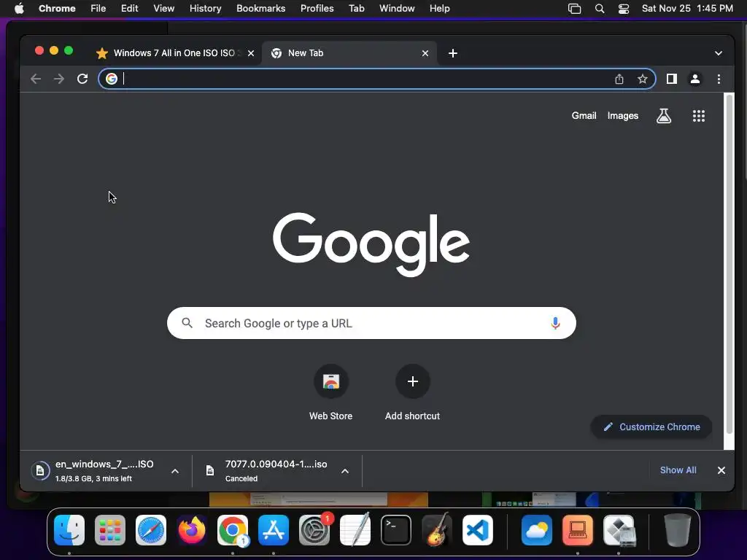The width and height of the screenshot is (747, 560).
Task: Start voice search with the microphone
Action: (x=555, y=323)
